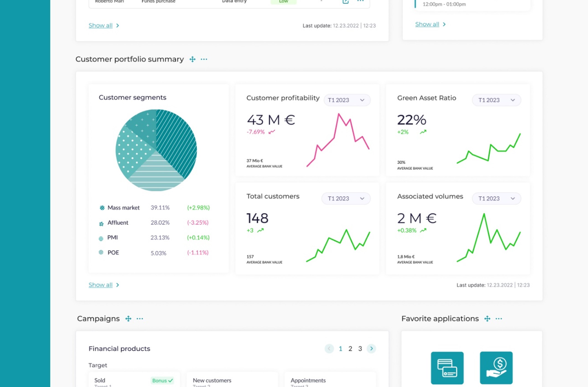Open the Total customers T1 2023 dropdown
Image resolution: width=588 pixels, height=387 pixels.
(346, 198)
